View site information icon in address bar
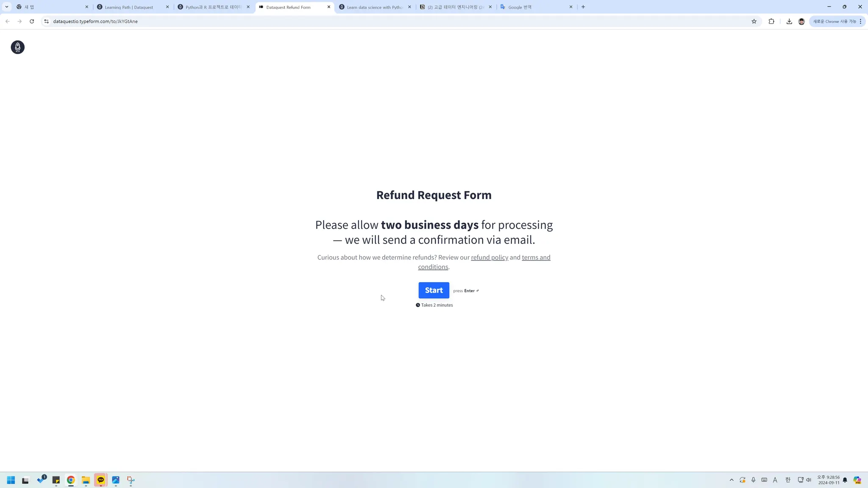 pyautogui.click(x=47, y=22)
